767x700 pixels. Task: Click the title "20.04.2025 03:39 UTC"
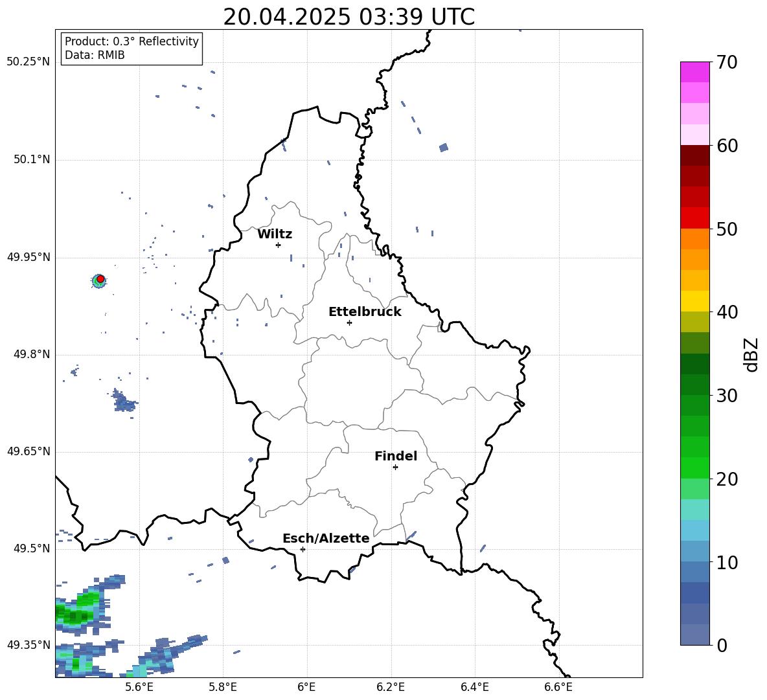pyautogui.click(x=349, y=17)
